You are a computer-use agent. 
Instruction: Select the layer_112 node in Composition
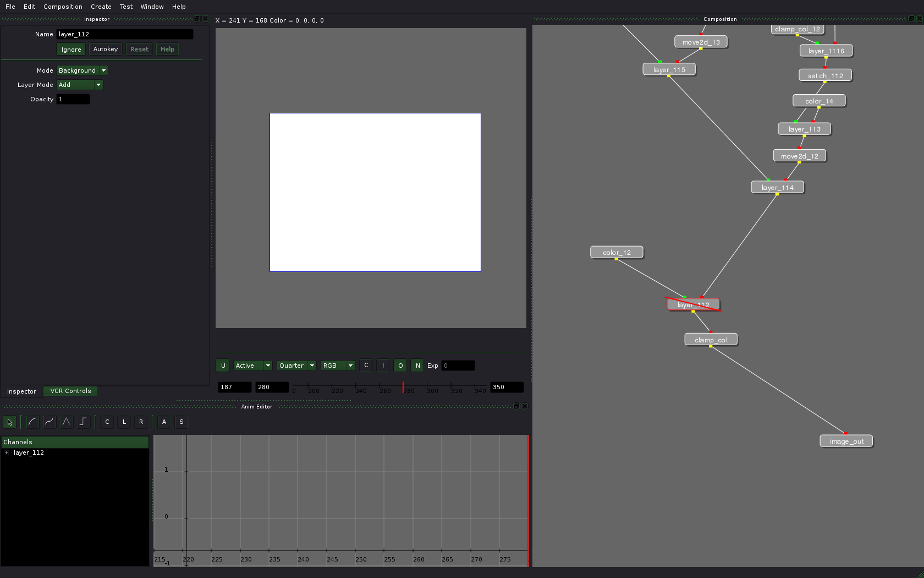[694, 304]
